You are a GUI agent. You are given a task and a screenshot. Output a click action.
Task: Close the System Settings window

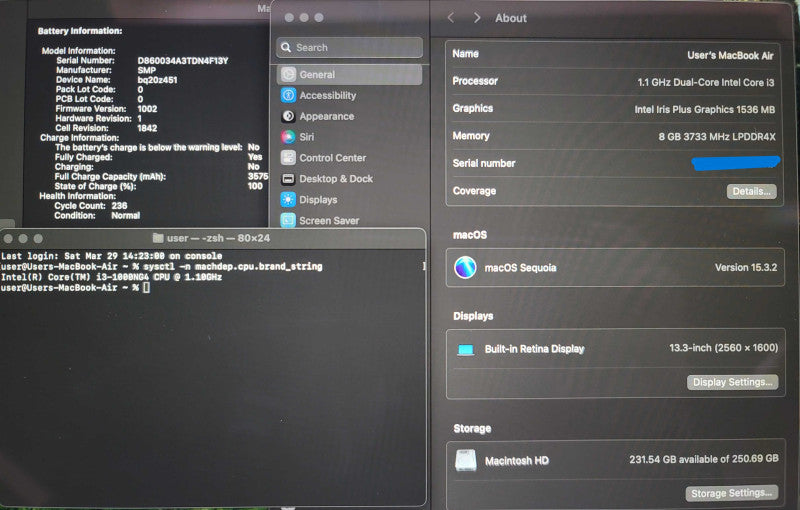[289, 17]
